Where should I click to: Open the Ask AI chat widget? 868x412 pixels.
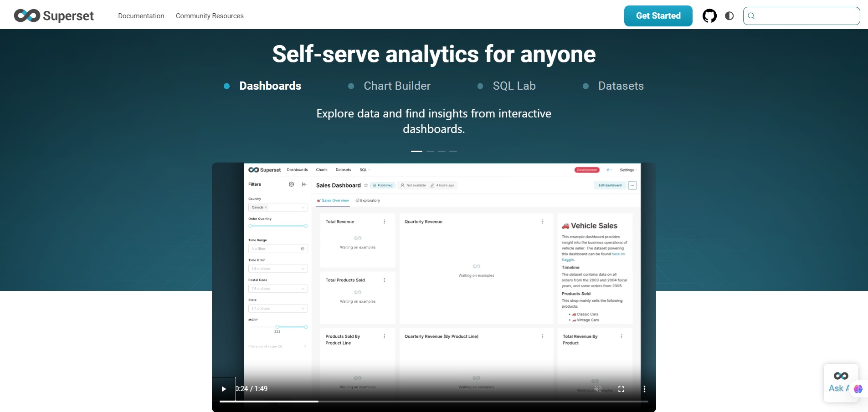click(842, 383)
